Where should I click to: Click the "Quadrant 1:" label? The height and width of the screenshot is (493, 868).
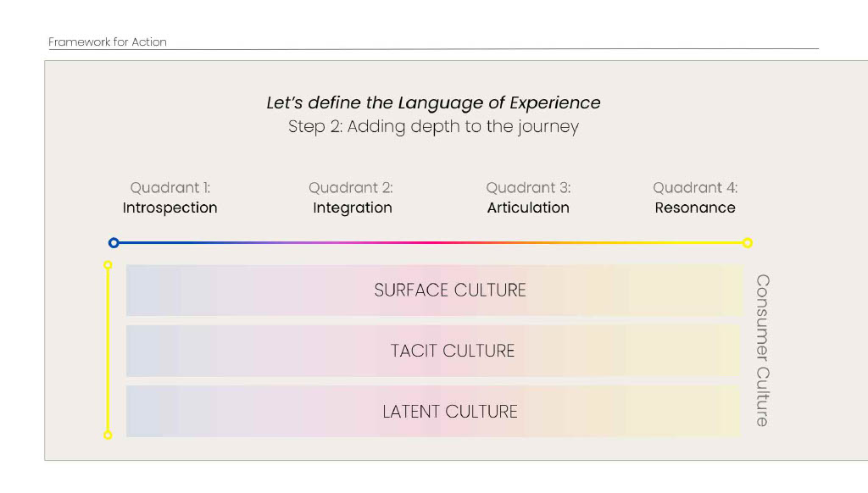tap(170, 187)
